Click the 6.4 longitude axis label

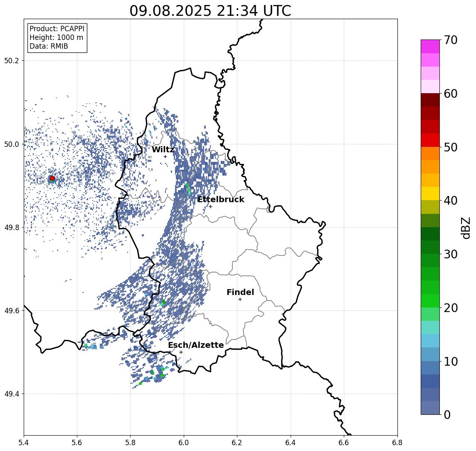pyautogui.click(x=291, y=443)
